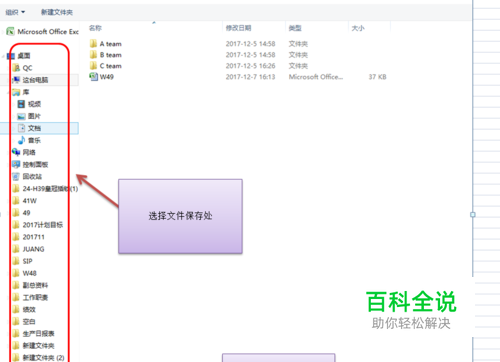500x362 pixels.
Task: Select 网络 in the navigation pane
Action: [24, 152]
